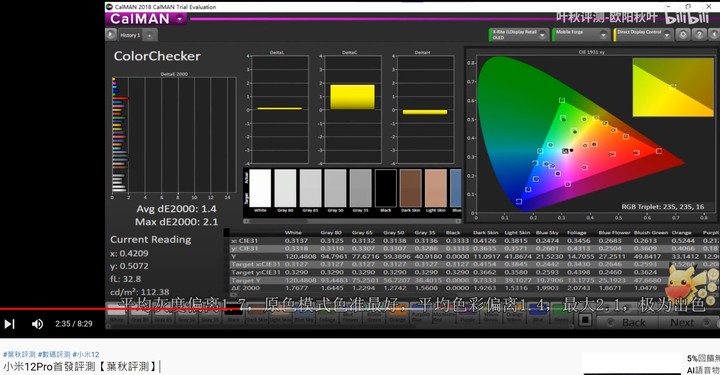720x375 pixels.
Task: Open the CalMAN main menu dropdown
Action: [180, 19]
